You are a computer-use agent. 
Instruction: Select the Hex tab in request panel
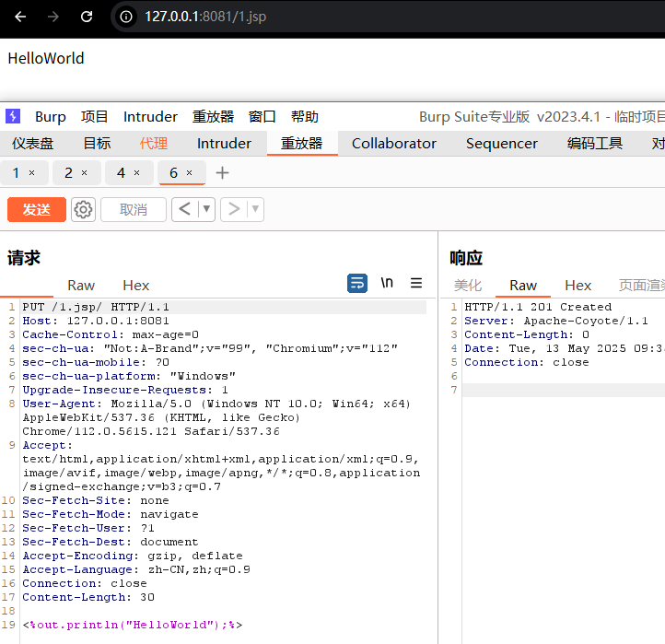tap(135, 286)
